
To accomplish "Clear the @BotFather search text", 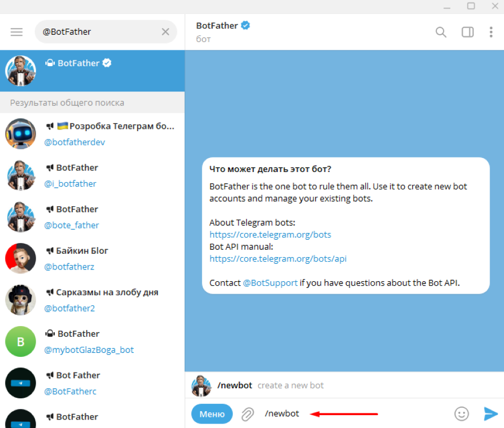I will pos(166,31).
